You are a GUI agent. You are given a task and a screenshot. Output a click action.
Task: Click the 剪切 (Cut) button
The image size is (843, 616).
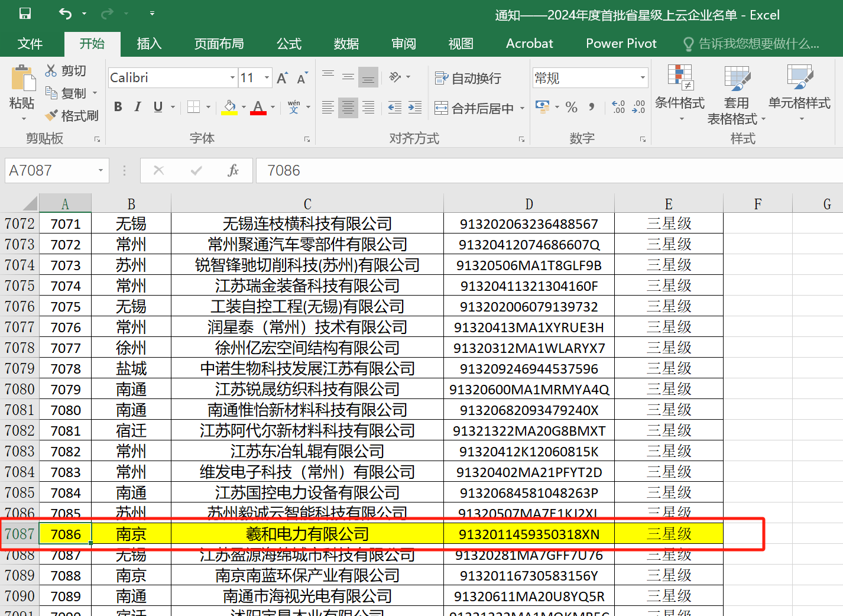click(66, 71)
